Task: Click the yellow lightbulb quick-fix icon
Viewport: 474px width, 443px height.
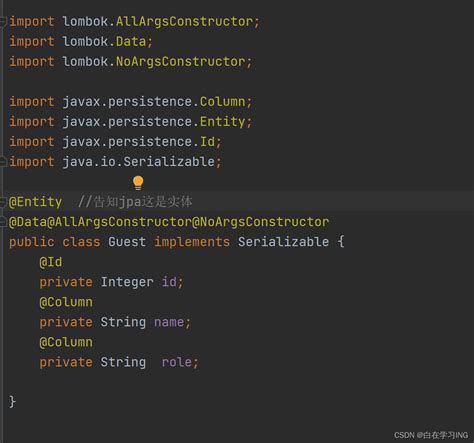Action: coord(138,183)
